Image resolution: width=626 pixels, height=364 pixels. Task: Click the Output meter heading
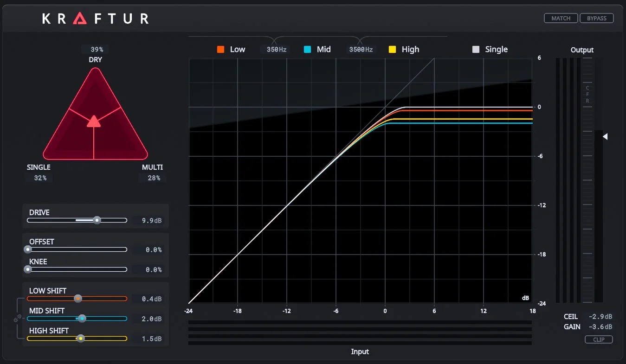click(x=582, y=50)
